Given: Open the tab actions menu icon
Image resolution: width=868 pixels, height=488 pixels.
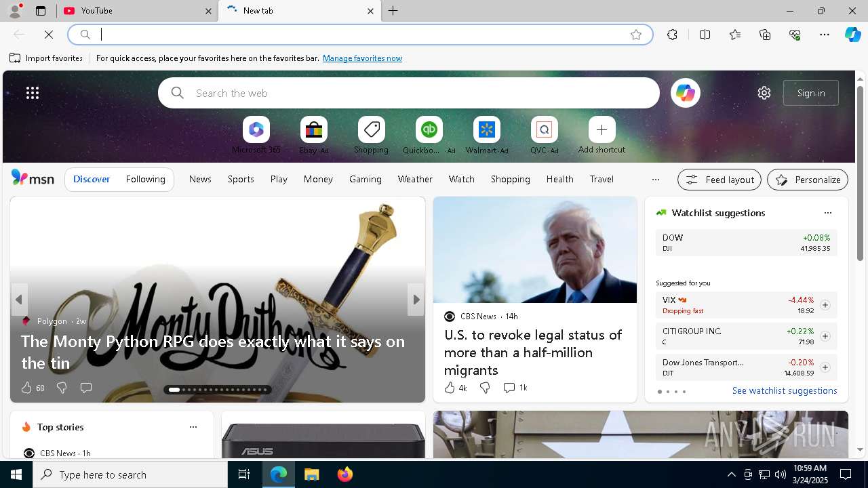Looking at the screenshot, I should 41,11.
